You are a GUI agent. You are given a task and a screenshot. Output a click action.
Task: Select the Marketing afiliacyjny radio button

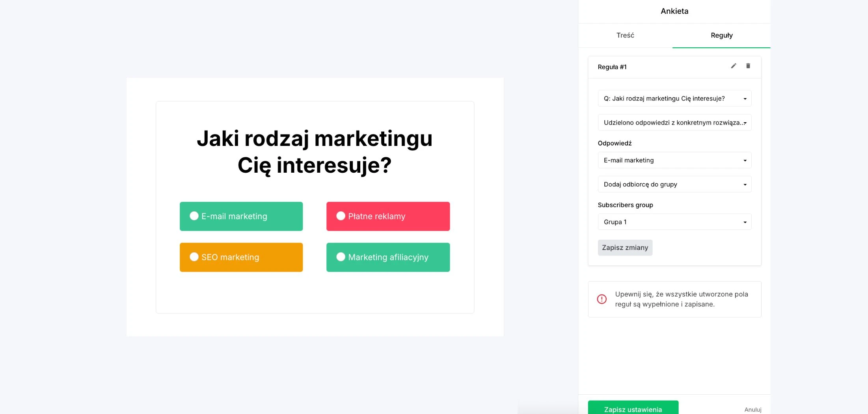(341, 257)
